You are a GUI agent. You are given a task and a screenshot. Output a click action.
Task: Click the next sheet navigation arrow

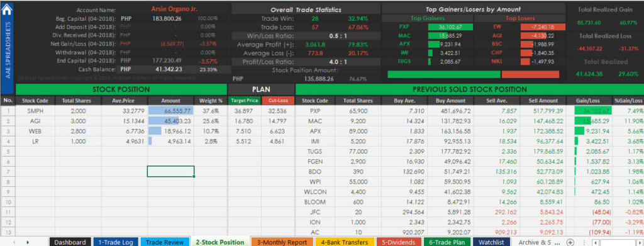28,242
